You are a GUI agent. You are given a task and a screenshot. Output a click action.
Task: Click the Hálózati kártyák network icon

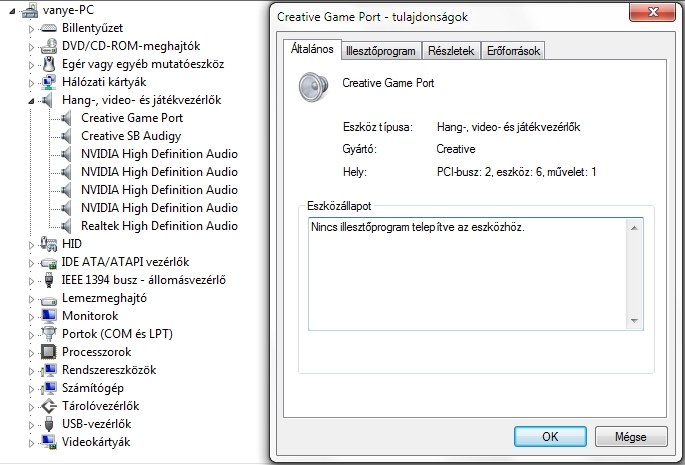click(x=48, y=82)
